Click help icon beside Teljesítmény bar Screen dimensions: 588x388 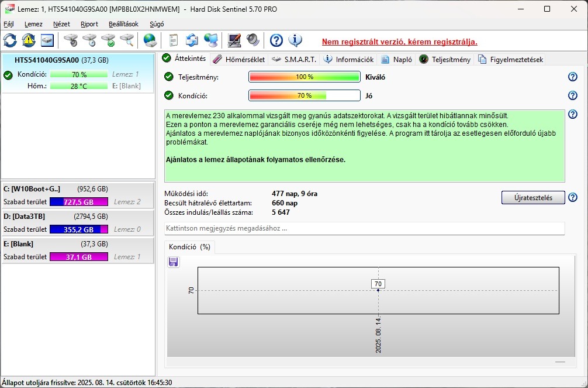pyautogui.click(x=573, y=77)
